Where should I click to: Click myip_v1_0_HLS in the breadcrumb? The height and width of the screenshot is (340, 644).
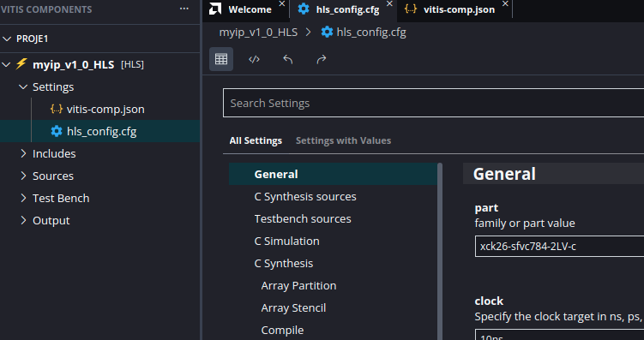(258, 32)
